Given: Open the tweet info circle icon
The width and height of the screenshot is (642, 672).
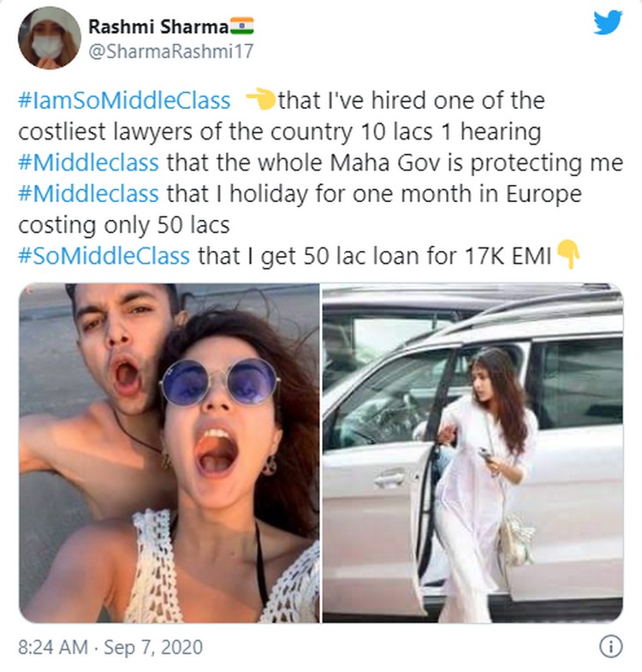Looking at the screenshot, I should pyautogui.click(x=610, y=646).
